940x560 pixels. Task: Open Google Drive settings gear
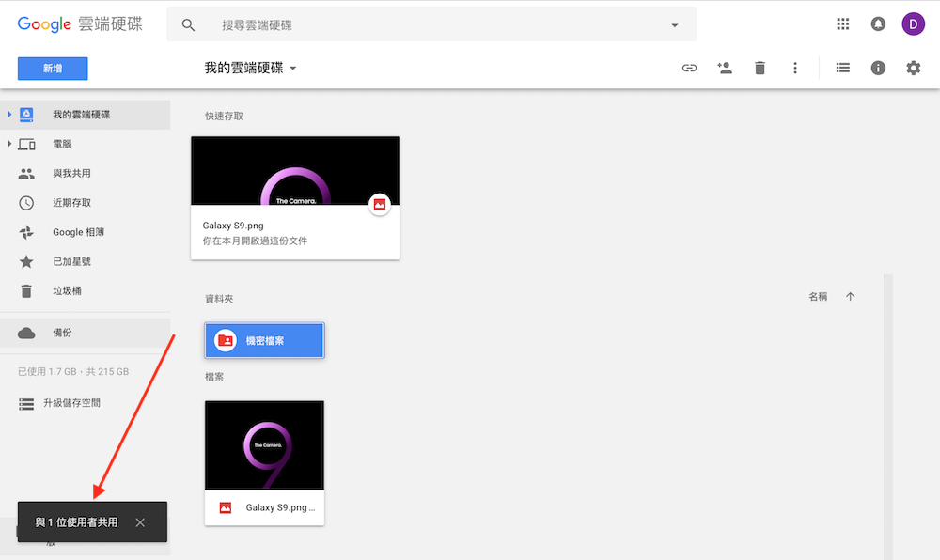point(913,68)
